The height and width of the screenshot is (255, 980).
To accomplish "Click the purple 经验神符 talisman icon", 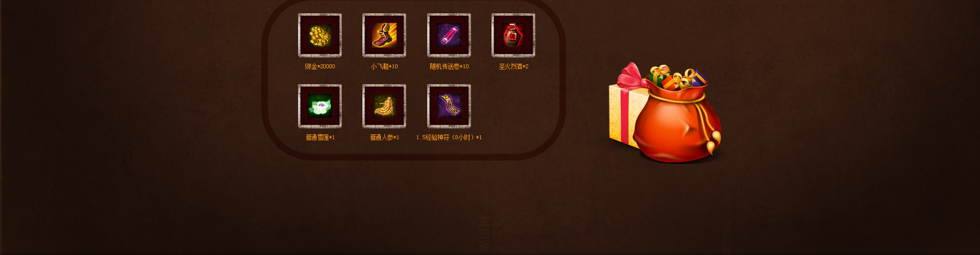I will click(x=449, y=106).
